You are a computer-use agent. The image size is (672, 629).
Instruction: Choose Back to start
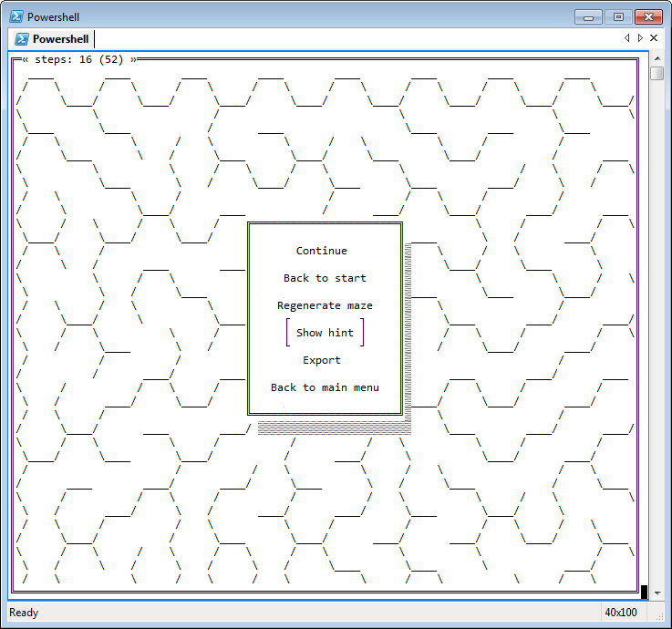[x=325, y=278]
